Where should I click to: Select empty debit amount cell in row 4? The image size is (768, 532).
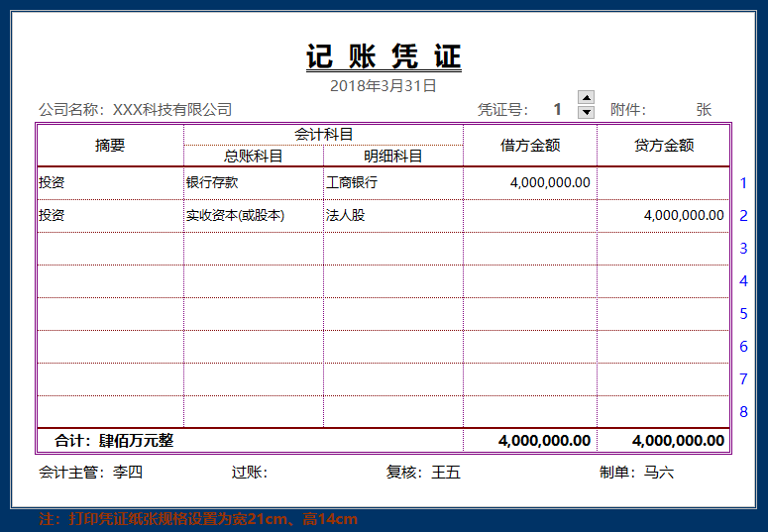tap(530, 281)
